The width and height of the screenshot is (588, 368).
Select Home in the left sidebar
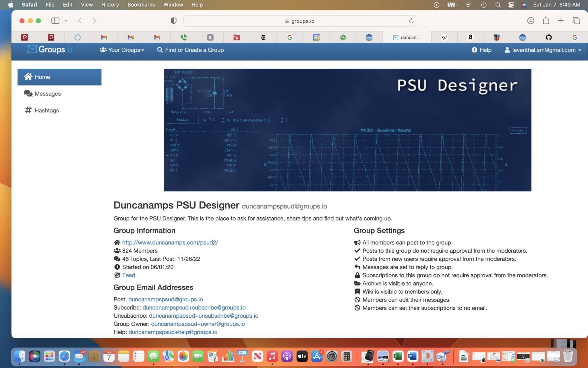[x=59, y=77]
